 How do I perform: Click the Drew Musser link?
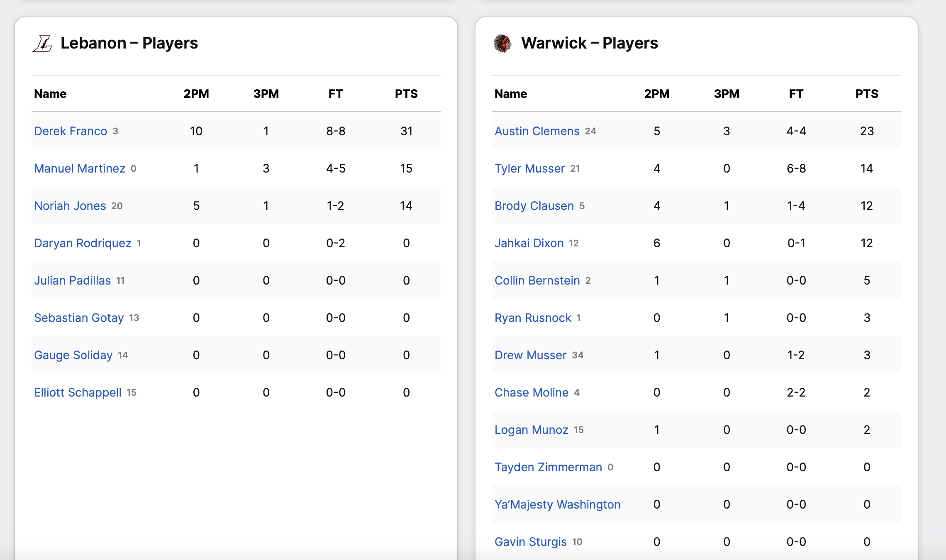click(530, 355)
